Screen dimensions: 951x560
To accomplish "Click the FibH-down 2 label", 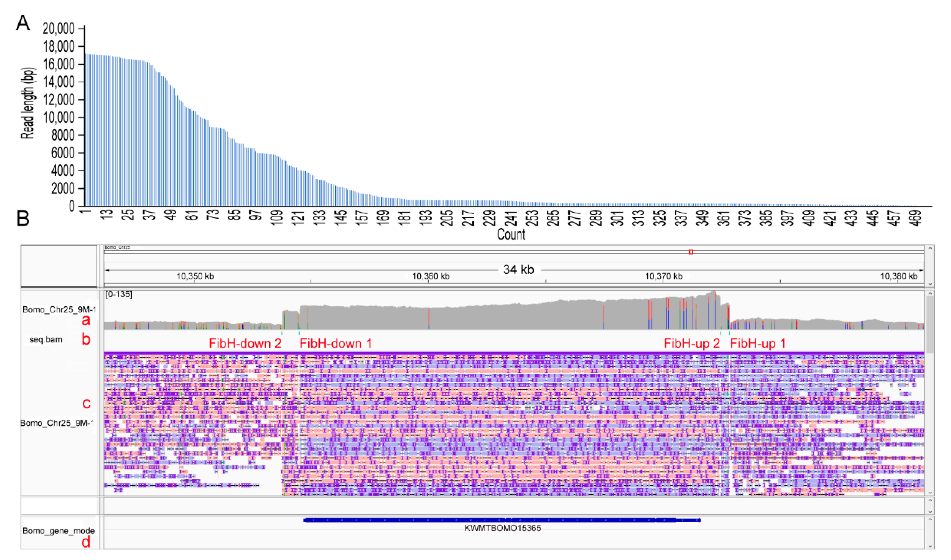I will pos(245,344).
